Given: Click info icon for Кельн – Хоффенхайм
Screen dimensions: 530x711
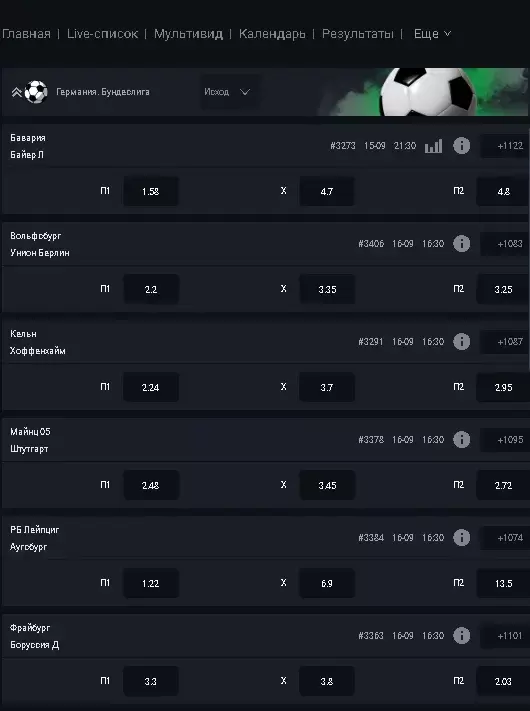Looking at the screenshot, I should tap(462, 341).
